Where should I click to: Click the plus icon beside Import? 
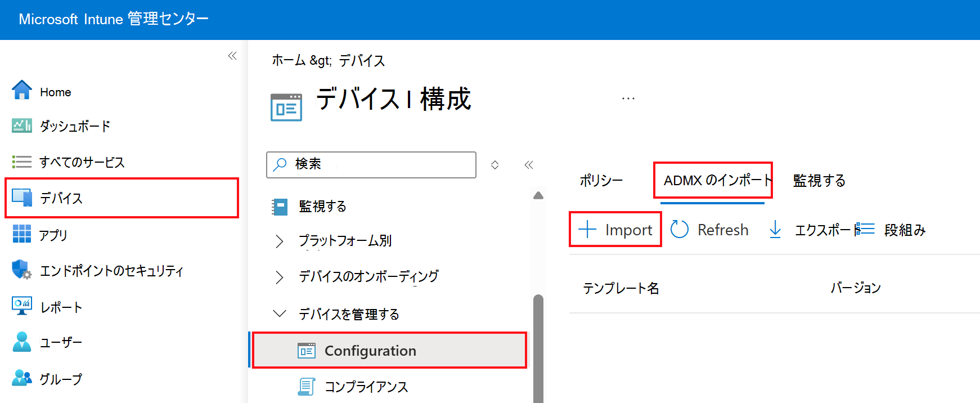click(587, 229)
